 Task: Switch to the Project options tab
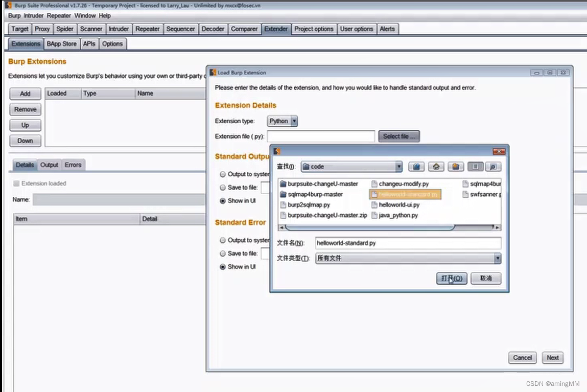coord(314,29)
